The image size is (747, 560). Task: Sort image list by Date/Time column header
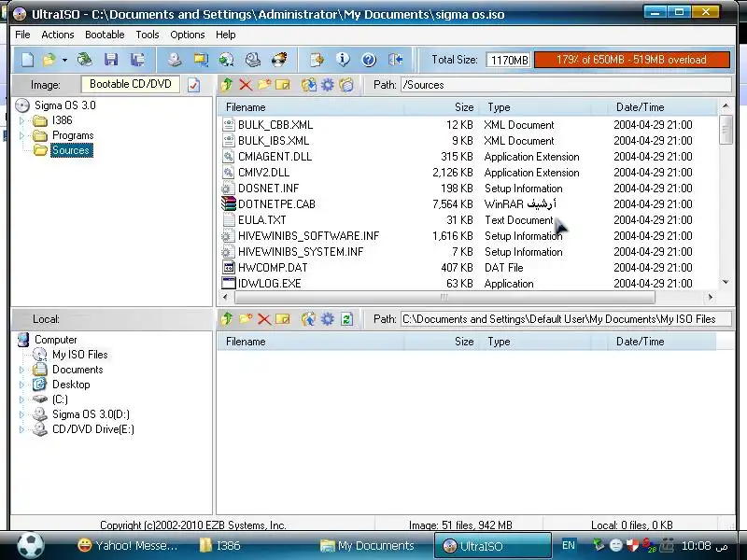[x=662, y=107]
